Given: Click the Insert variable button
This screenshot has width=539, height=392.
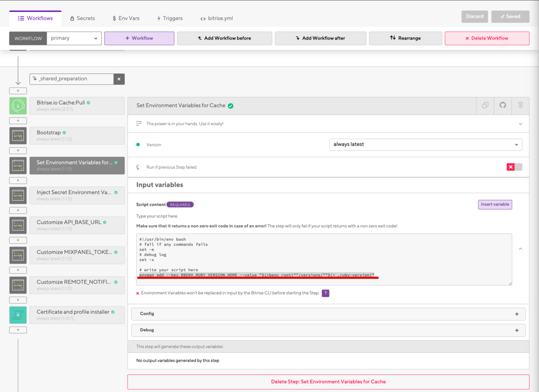Looking at the screenshot, I should pos(495,204).
